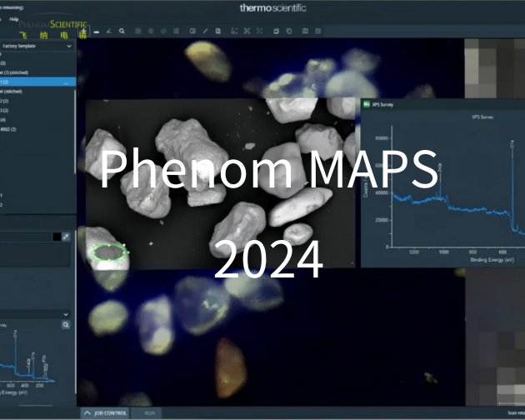The image size is (525, 420).
Task: Click the document export icon in the toolbar
Action: tap(218, 31)
